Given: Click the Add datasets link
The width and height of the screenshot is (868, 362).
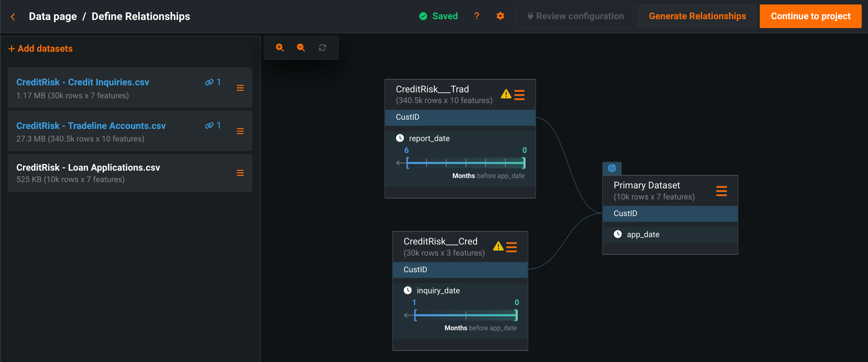Looking at the screenshot, I should pos(41,49).
